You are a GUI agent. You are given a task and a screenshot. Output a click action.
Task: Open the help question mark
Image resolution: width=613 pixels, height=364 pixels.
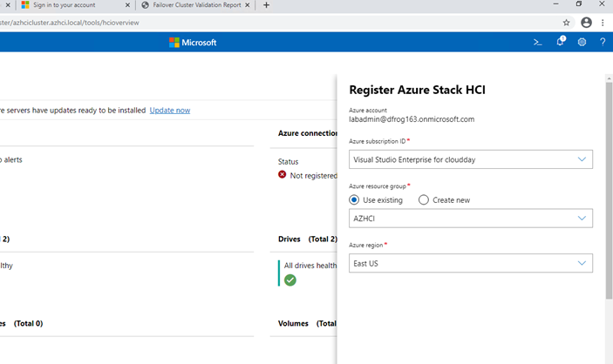point(603,42)
